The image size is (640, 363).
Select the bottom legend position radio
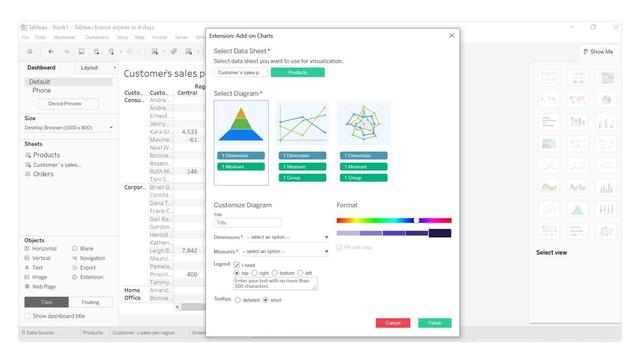[x=275, y=273]
